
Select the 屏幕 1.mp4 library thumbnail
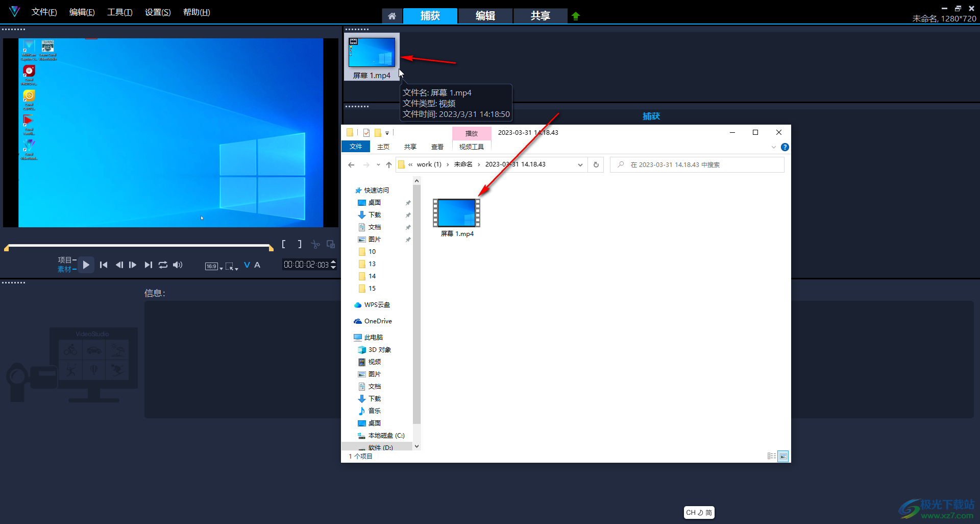click(x=372, y=57)
